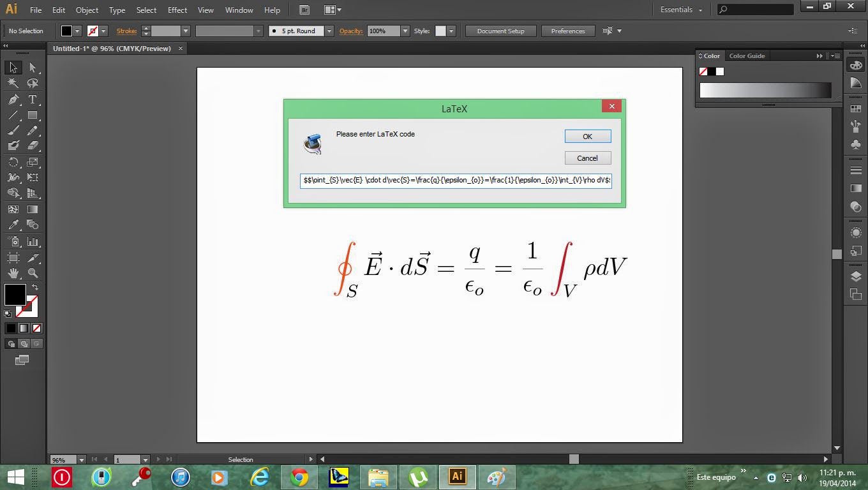Choose the None swatch in Color panel
This screenshot has height=490, width=868.
point(703,71)
